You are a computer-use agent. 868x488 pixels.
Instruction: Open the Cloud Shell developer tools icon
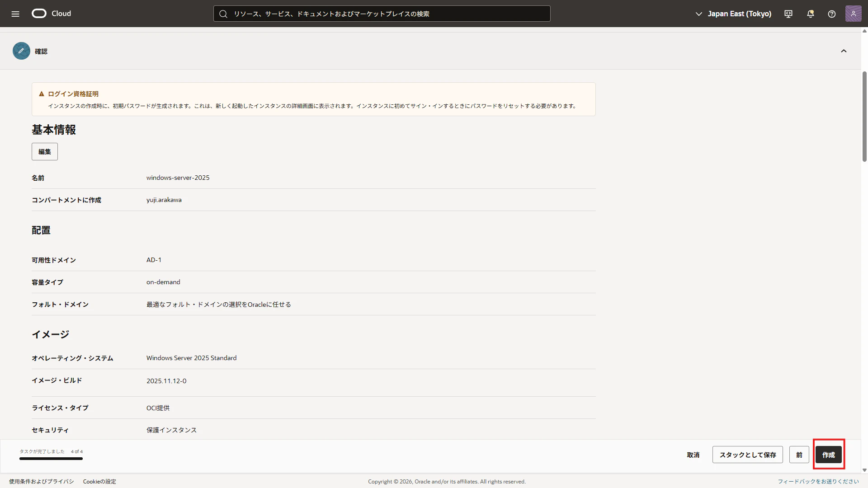tap(788, 14)
